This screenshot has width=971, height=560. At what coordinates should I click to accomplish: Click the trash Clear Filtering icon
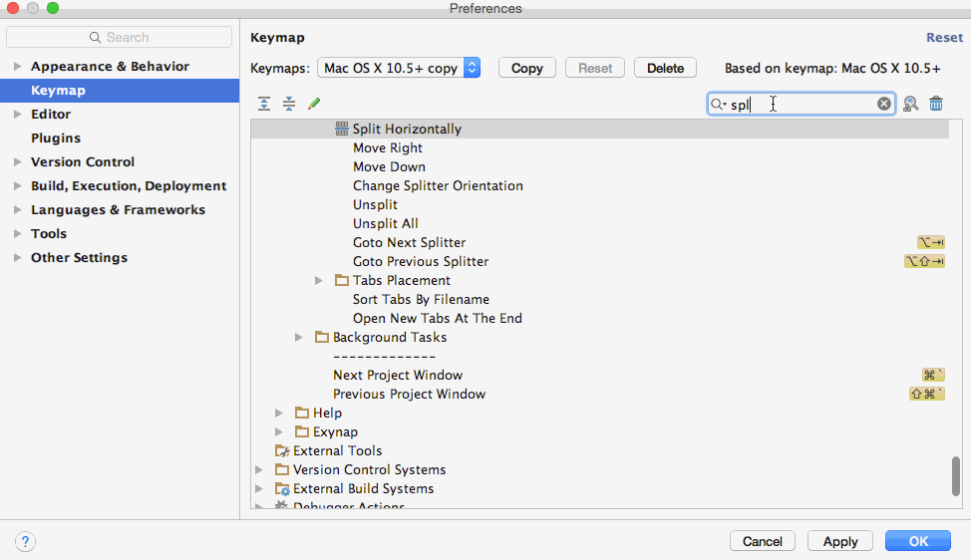pos(936,104)
